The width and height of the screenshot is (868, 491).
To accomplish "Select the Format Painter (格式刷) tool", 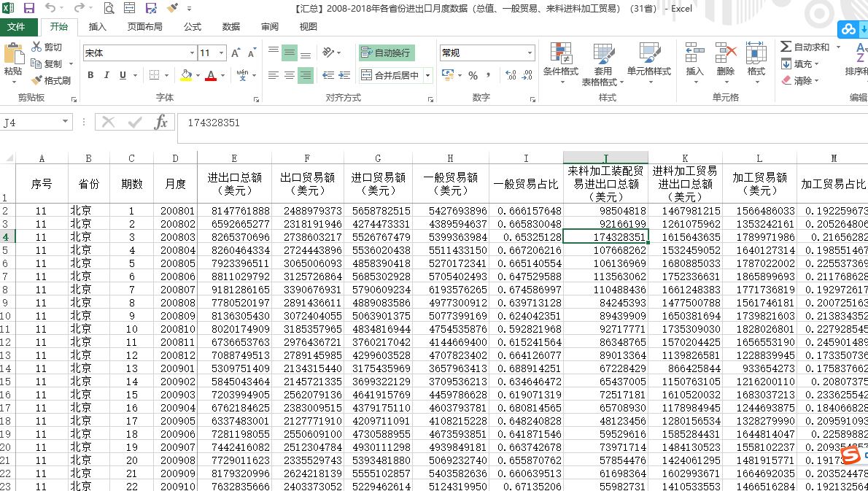I will [37, 80].
